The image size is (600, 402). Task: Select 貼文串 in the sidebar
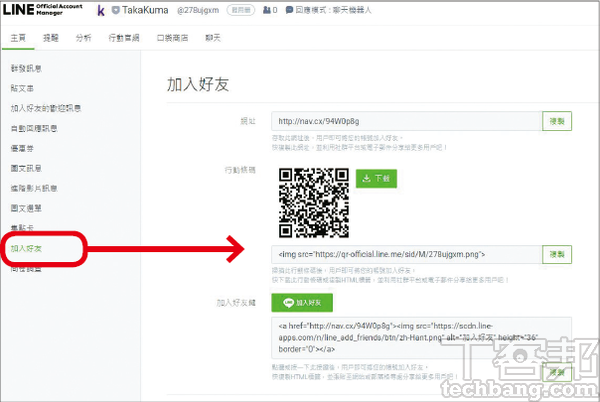tap(22, 88)
